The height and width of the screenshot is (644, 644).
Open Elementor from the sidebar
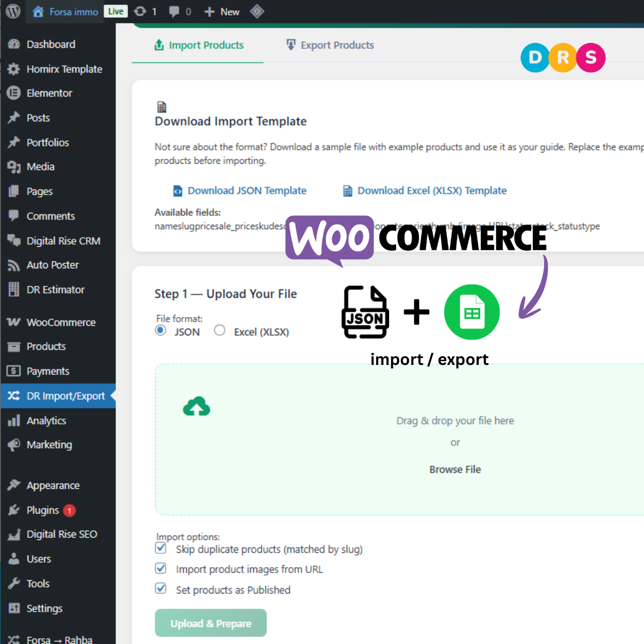(x=49, y=93)
